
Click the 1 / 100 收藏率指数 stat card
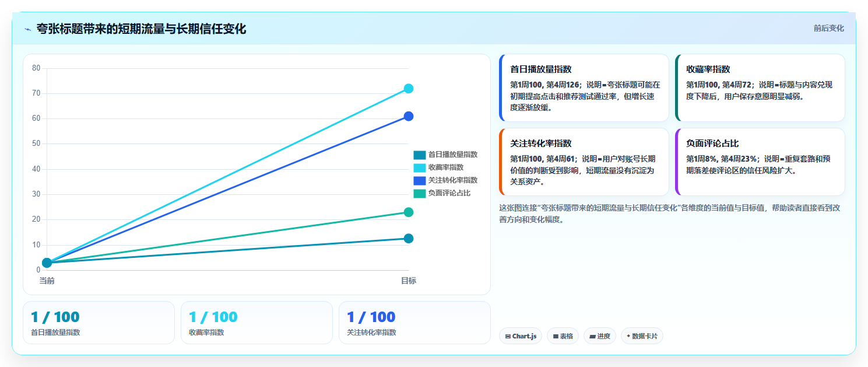[x=256, y=323]
